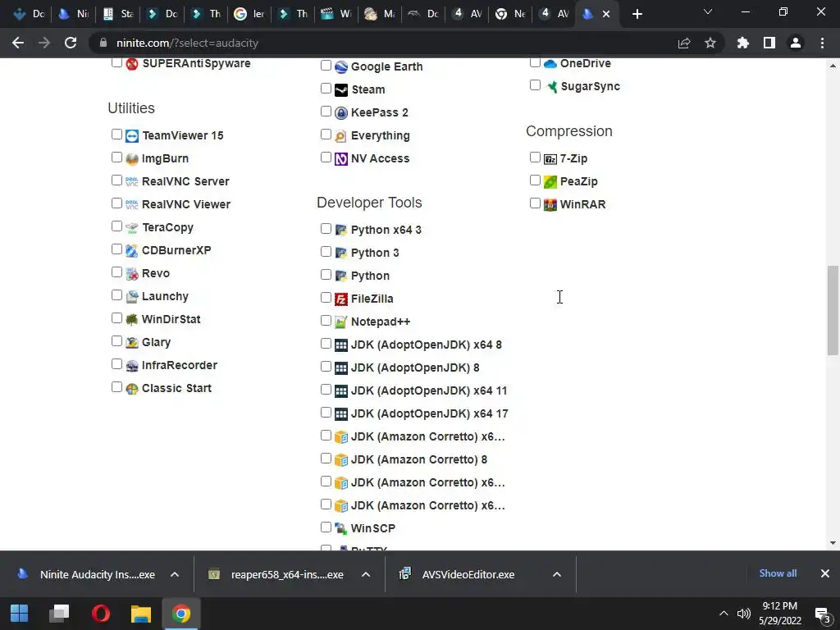This screenshot has width=840, height=630.
Task: Open File Explorer from taskbar
Action: coord(141,614)
